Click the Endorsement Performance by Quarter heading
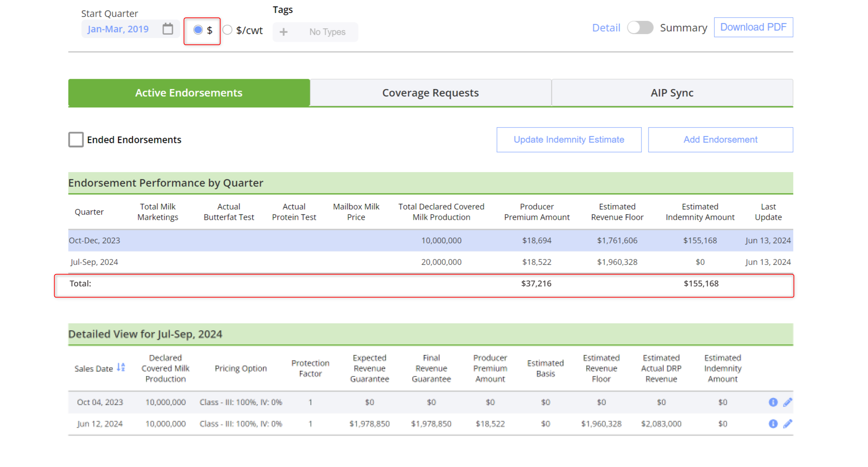Viewport: 868px width, 467px height. coord(165,183)
